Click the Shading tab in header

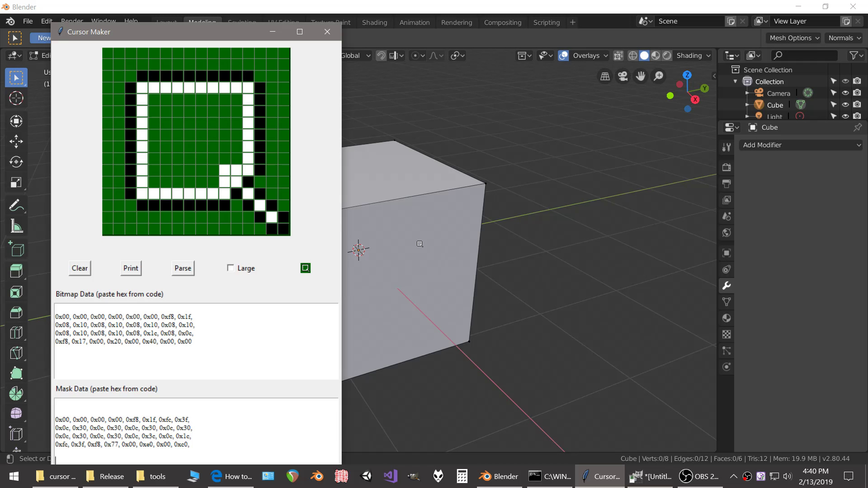pos(374,22)
